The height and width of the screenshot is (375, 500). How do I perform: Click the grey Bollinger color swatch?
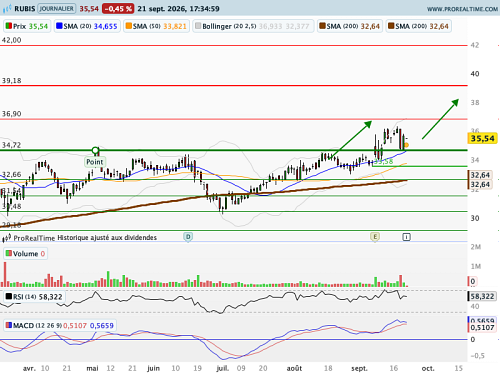point(198,26)
